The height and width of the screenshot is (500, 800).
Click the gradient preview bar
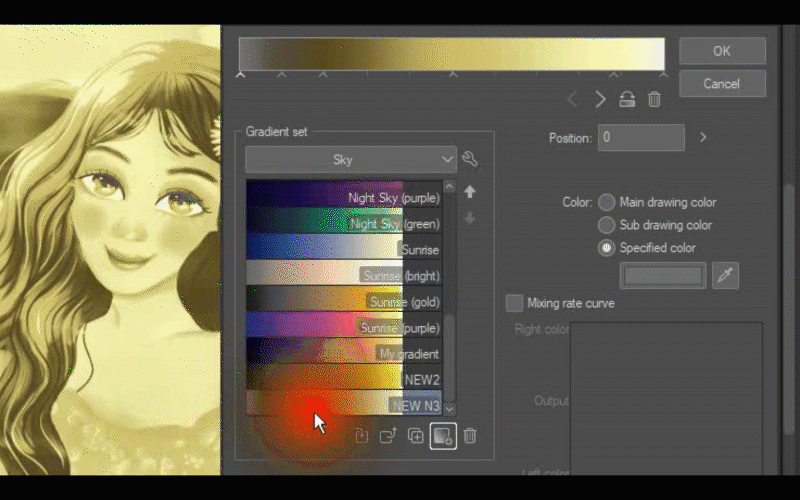coord(452,54)
